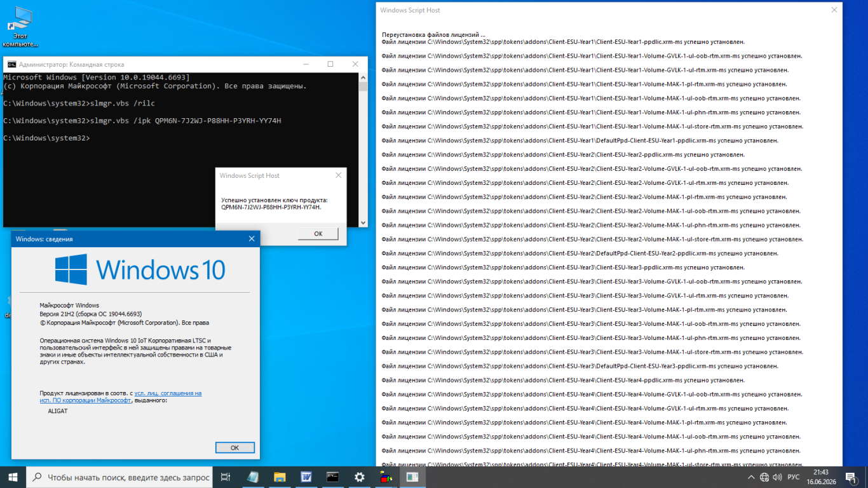Click OK in product key dialog
Screen dimensions: 868x488
[x=318, y=234]
